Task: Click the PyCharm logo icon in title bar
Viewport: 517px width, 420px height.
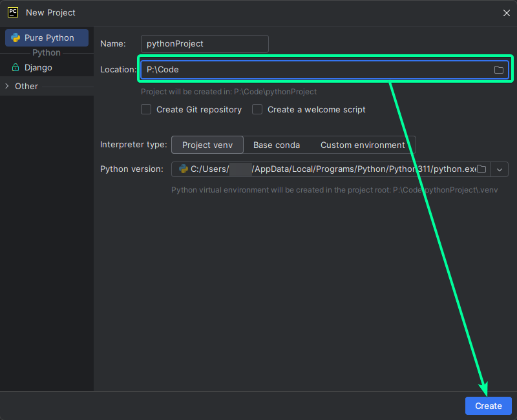Action: point(13,12)
